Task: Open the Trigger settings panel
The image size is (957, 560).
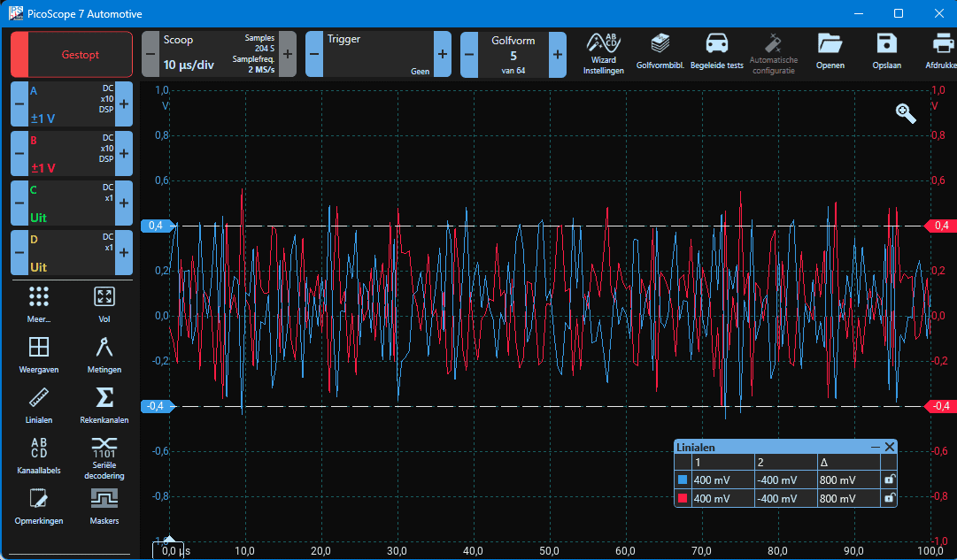Action: tap(378, 55)
